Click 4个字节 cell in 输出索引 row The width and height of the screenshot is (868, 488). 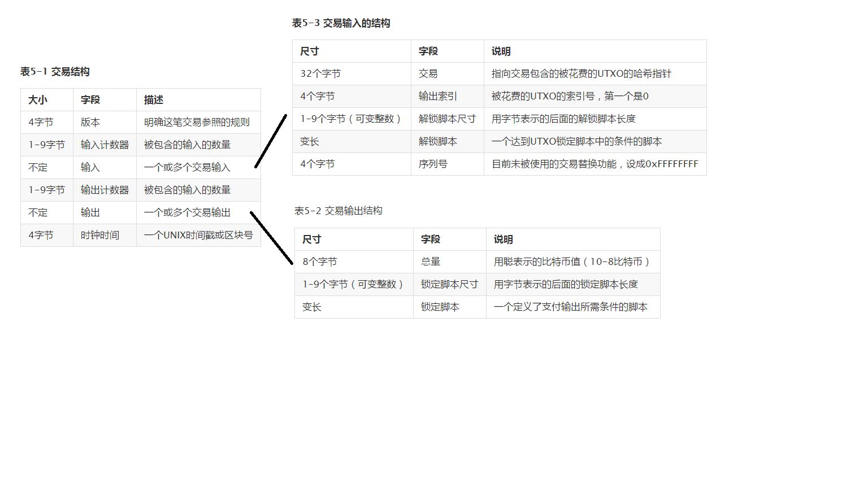coord(351,97)
